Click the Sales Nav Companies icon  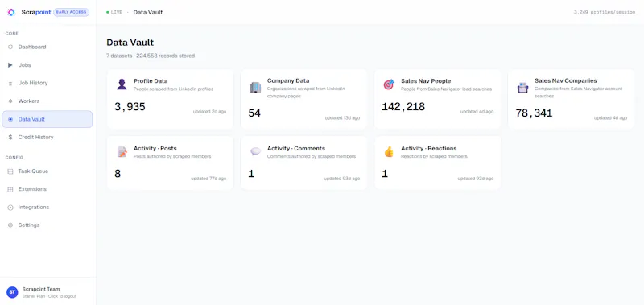coord(522,88)
